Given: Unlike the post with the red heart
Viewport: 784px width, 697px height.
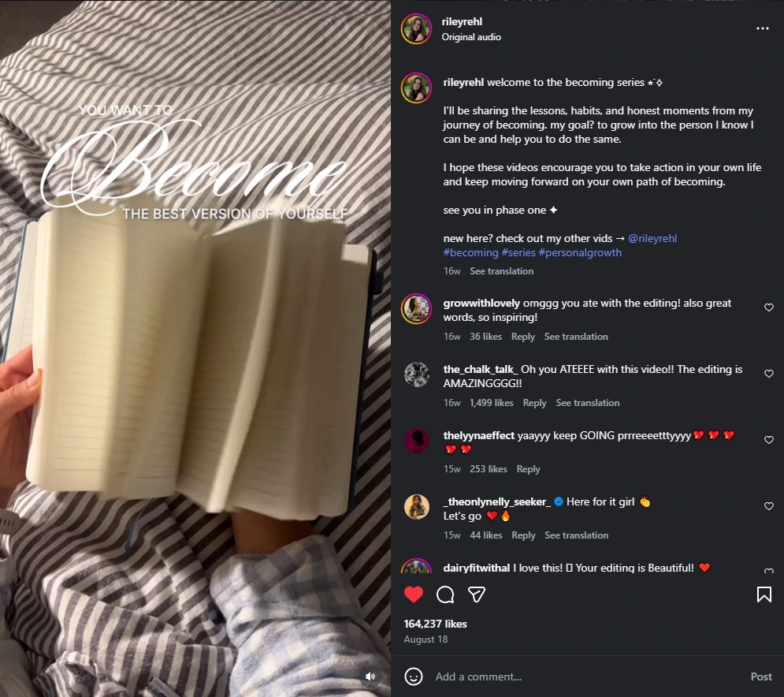Looking at the screenshot, I should pyautogui.click(x=414, y=594).
